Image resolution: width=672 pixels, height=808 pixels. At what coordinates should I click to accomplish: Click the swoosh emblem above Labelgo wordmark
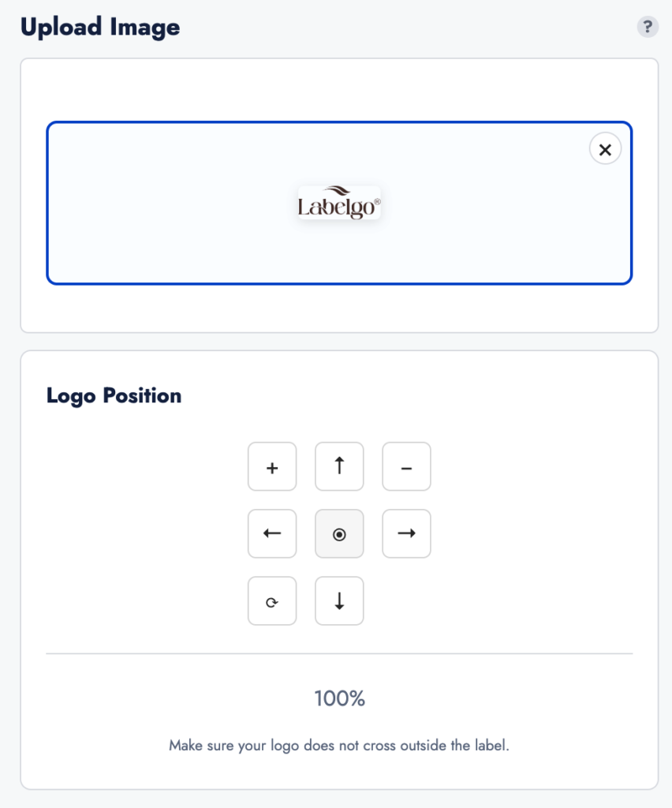(338, 191)
